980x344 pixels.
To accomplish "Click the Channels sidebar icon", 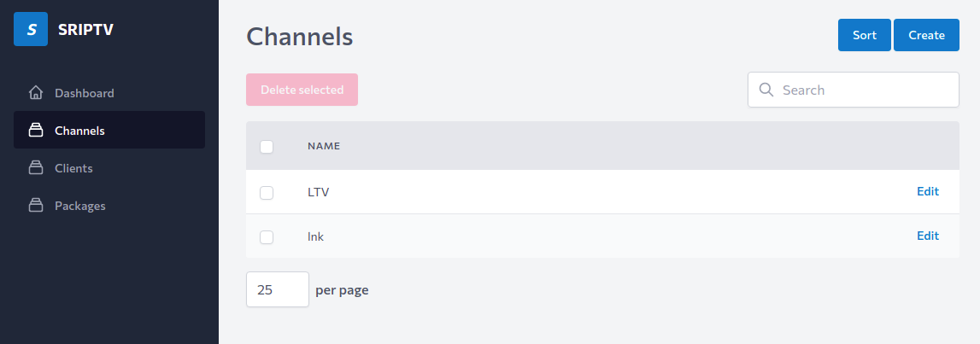I will click(x=36, y=131).
